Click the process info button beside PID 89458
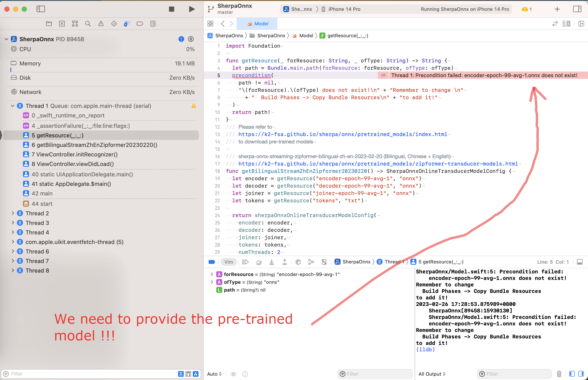The image size is (588, 380). pos(181,39)
